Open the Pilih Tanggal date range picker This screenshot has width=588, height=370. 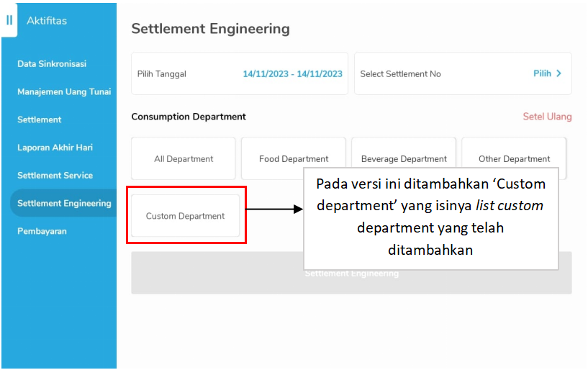click(x=239, y=74)
